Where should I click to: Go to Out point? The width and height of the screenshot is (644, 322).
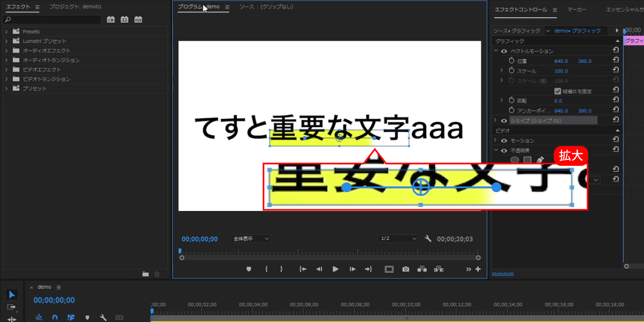pos(368,269)
